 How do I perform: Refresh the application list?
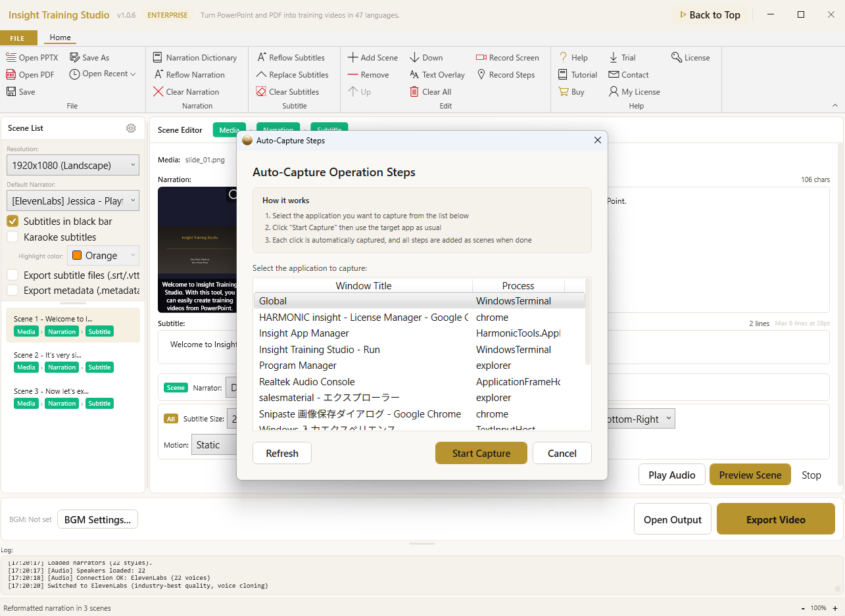coord(282,453)
